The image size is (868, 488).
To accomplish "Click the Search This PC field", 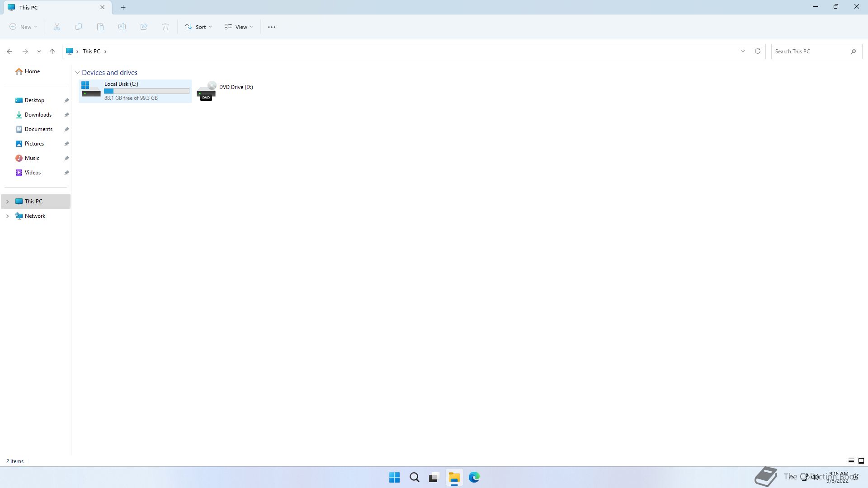I will [x=809, y=52].
